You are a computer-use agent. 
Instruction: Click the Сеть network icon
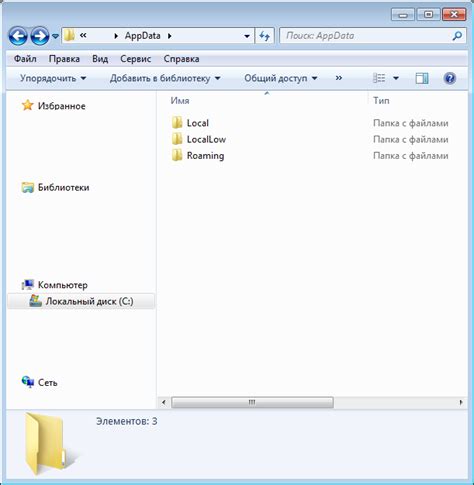pos(28,382)
